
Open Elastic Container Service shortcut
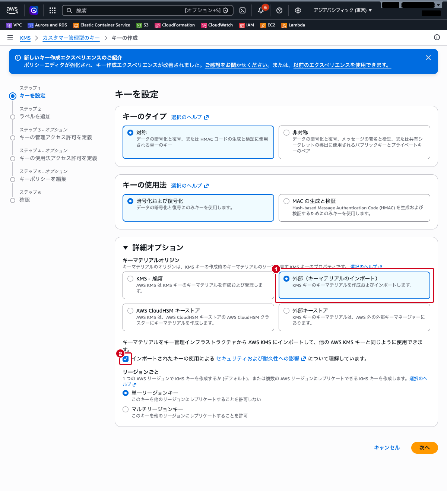102,25
